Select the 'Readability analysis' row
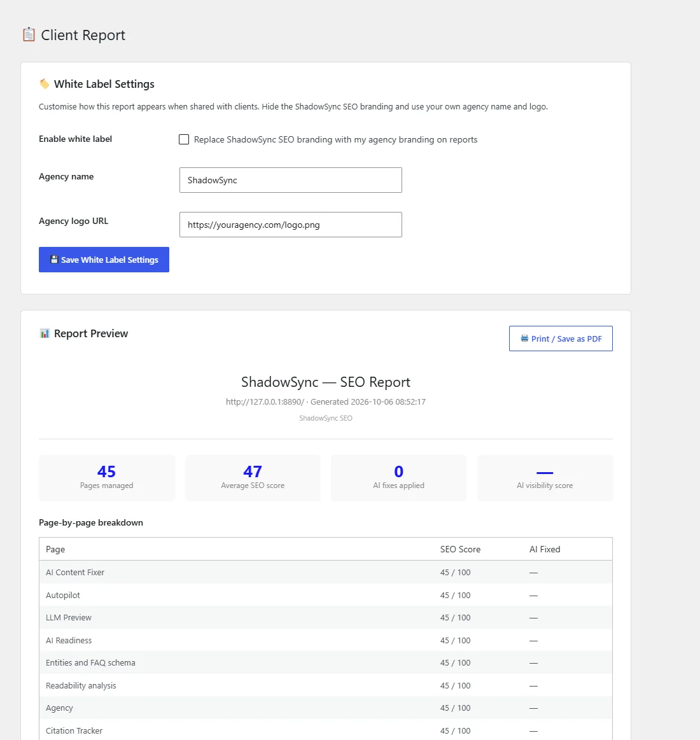This screenshot has width=700, height=740. coord(326,685)
